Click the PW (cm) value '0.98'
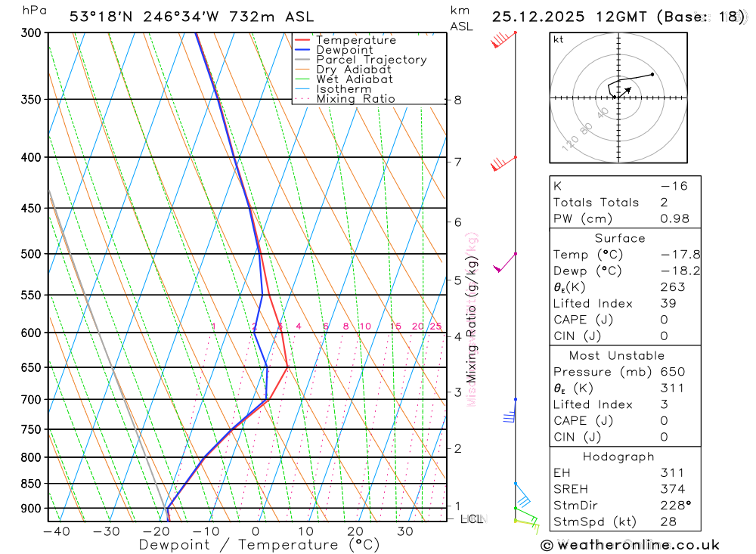Image resolution: width=756 pixels, height=554 pixels. 674,219
